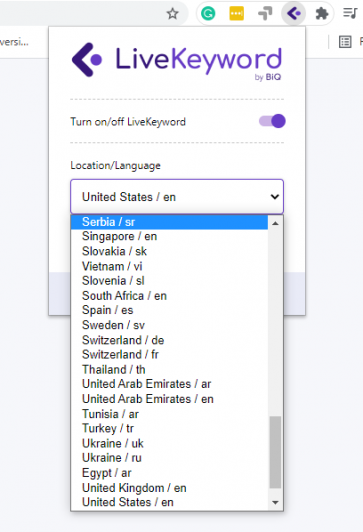Pick United Arab Emirates / en
363x532 pixels.
tap(169, 399)
